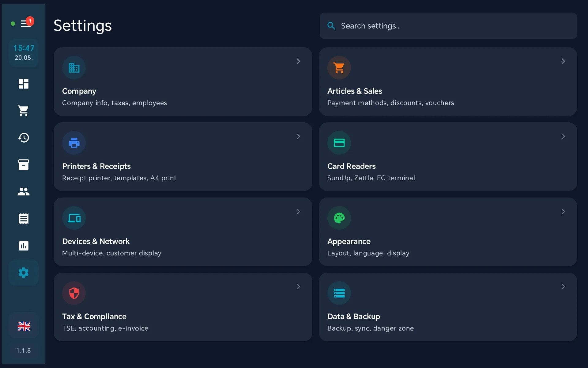Click the 1.1.8 version label
Image resolution: width=588 pixels, height=368 pixels.
click(x=24, y=351)
